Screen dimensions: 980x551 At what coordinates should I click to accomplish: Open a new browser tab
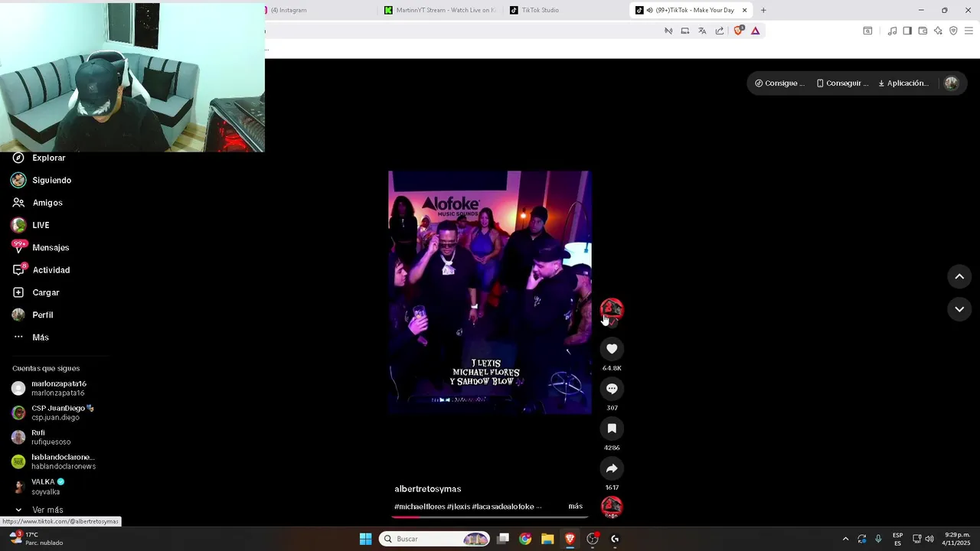763,11
